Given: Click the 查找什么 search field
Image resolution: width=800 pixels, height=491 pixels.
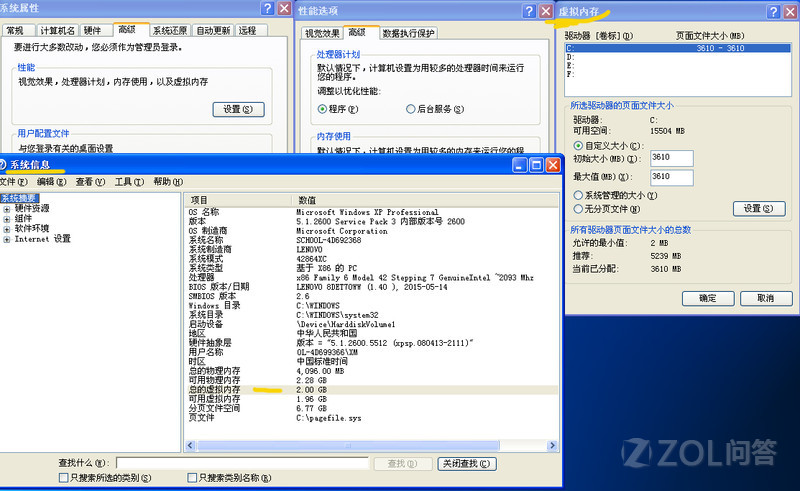Looking at the screenshot, I should (242, 463).
